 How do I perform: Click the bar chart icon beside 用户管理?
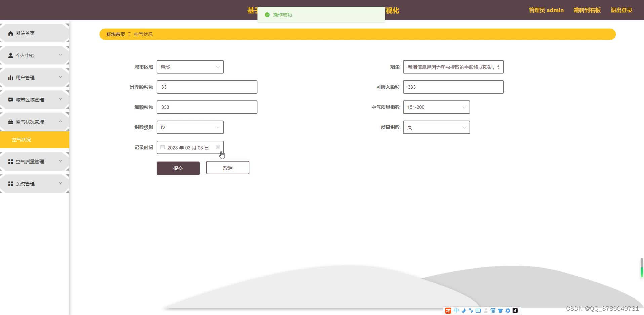[x=10, y=78]
